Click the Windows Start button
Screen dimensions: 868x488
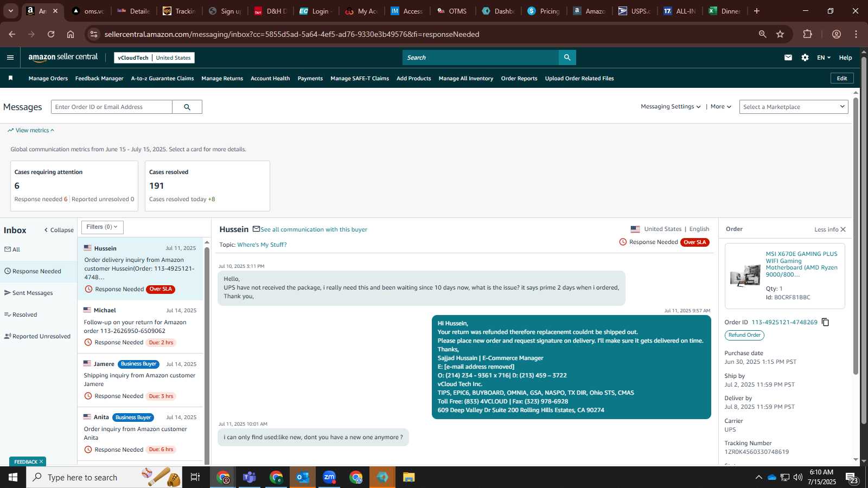(x=13, y=477)
